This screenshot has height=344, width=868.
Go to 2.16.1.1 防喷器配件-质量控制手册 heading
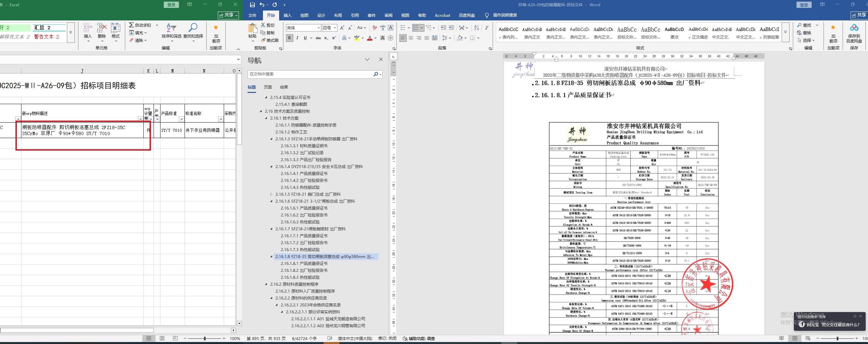[x=306, y=125]
